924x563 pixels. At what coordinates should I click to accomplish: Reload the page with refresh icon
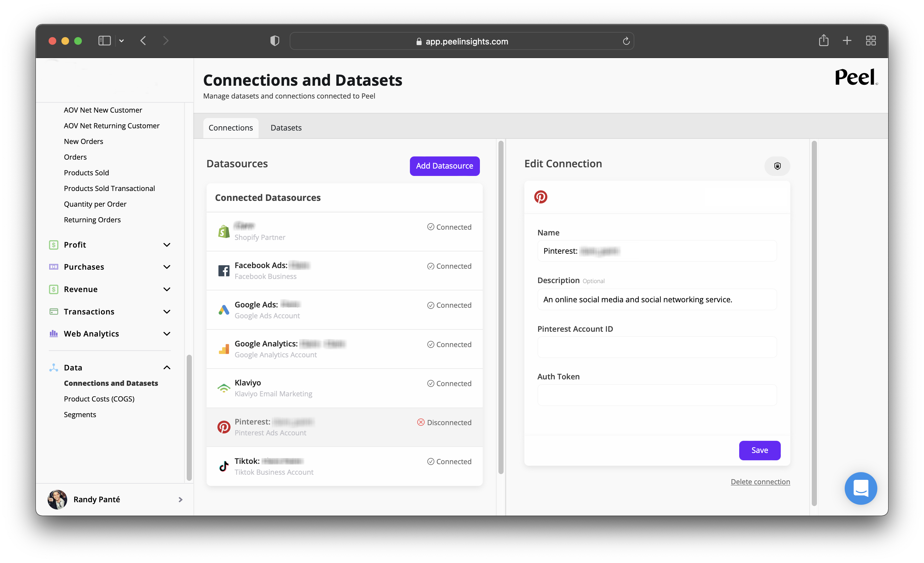pyautogui.click(x=626, y=41)
